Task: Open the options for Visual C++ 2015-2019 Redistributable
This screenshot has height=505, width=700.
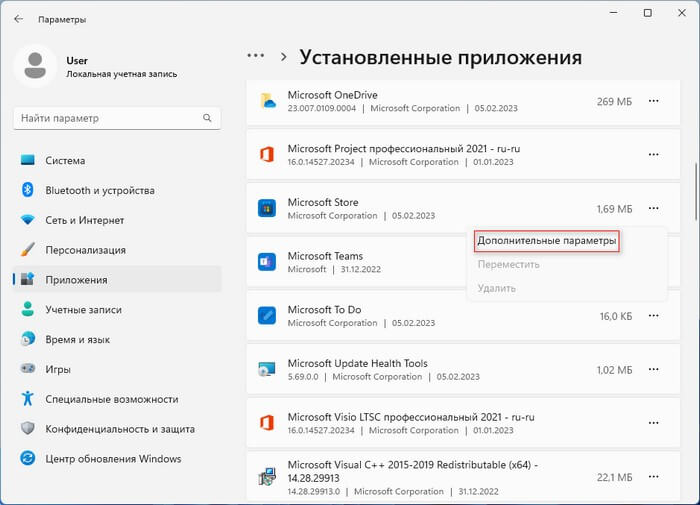Action: coord(654,476)
